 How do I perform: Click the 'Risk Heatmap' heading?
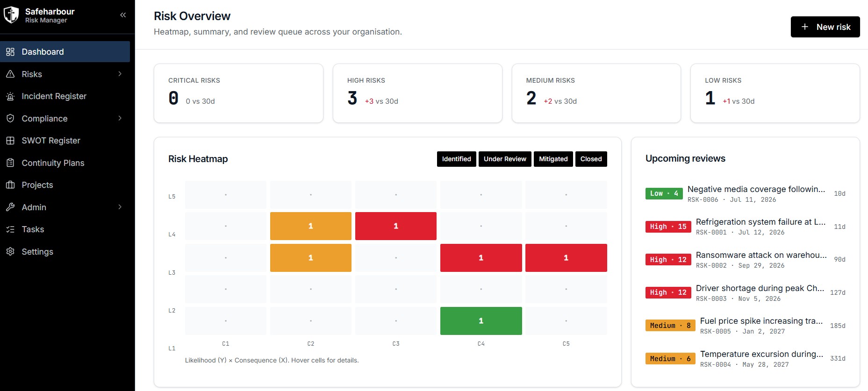(x=198, y=159)
